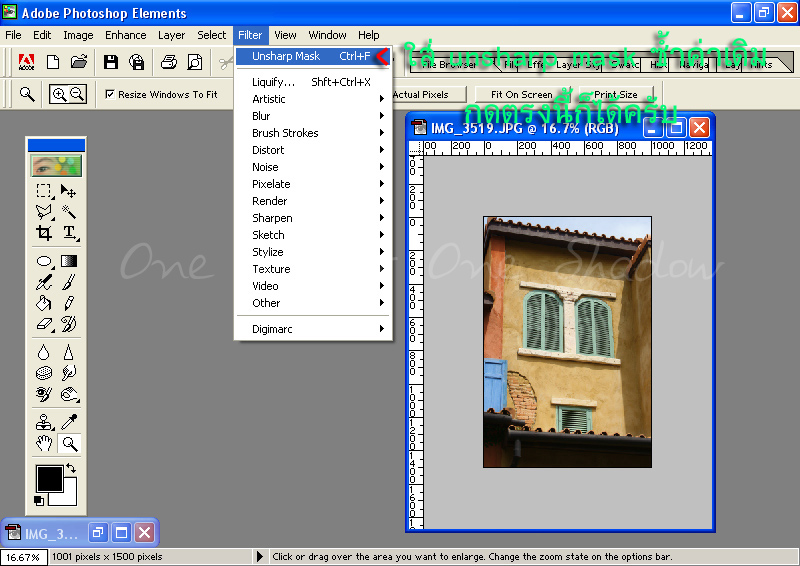The height and width of the screenshot is (566, 800).
Task: Select the Type tool
Action: tap(68, 233)
